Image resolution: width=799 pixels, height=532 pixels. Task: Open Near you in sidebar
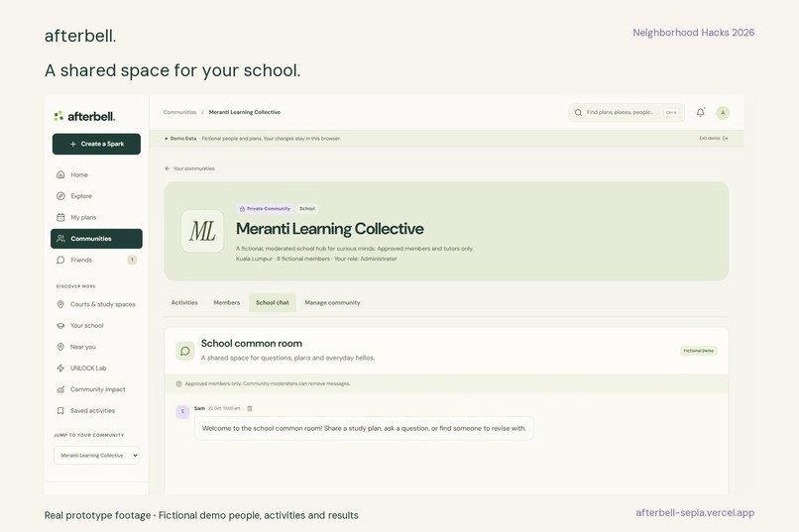96,347
